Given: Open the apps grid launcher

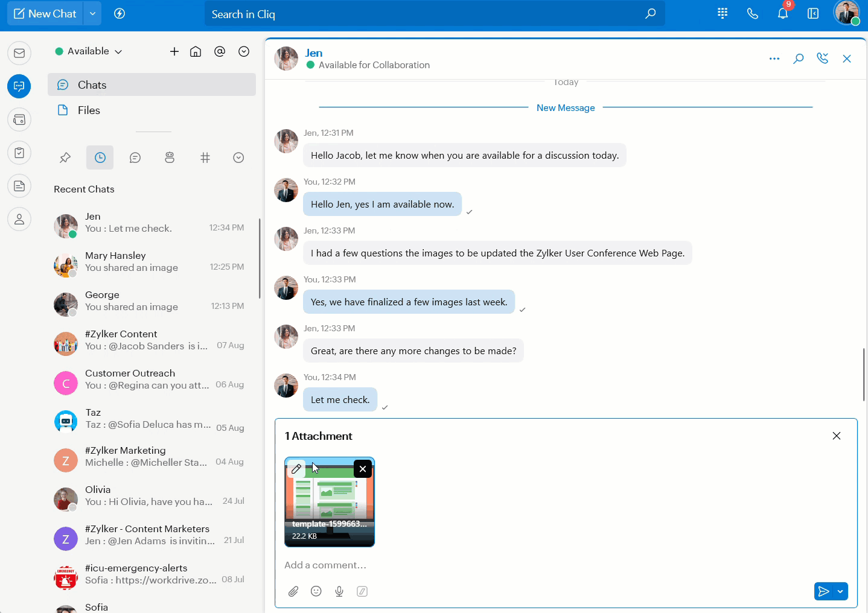Looking at the screenshot, I should tap(723, 14).
